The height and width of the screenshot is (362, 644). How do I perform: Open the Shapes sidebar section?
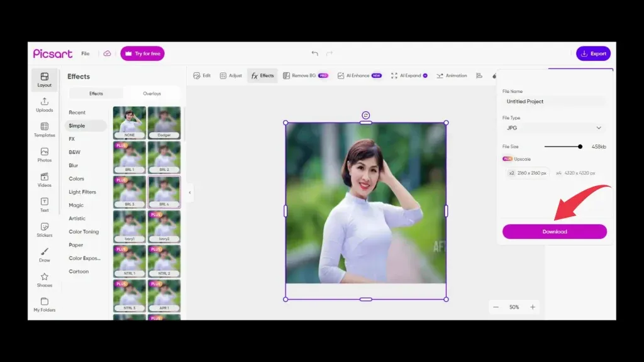(x=45, y=280)
